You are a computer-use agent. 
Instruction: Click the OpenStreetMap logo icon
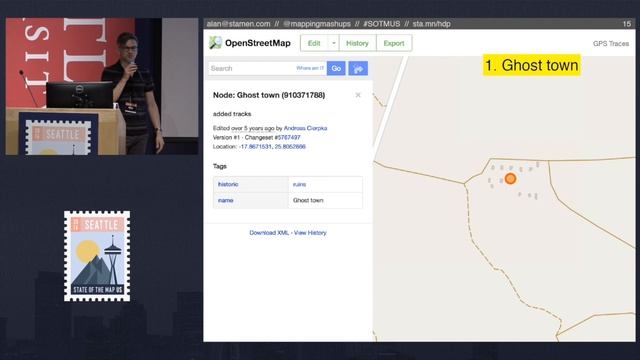click(215, 43)
